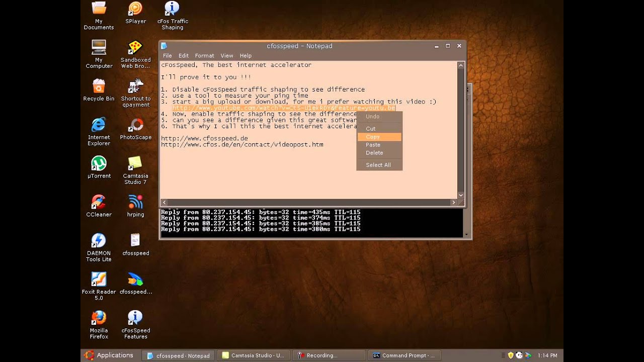The width and height of the screenshot is (644, 362).
Task: Click the cfos.de/en/contact/videopost.htm text line
Action: tap(242, 145)
